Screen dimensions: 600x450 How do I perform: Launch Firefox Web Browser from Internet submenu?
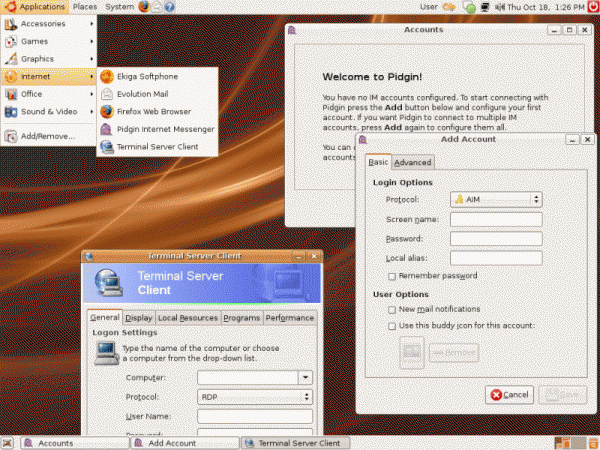tap(157, 112)
